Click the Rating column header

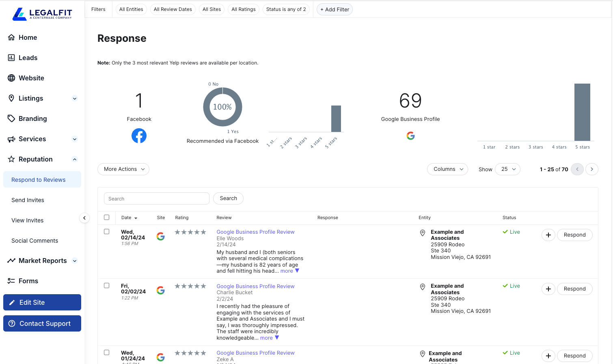click(x=182, y=218)
